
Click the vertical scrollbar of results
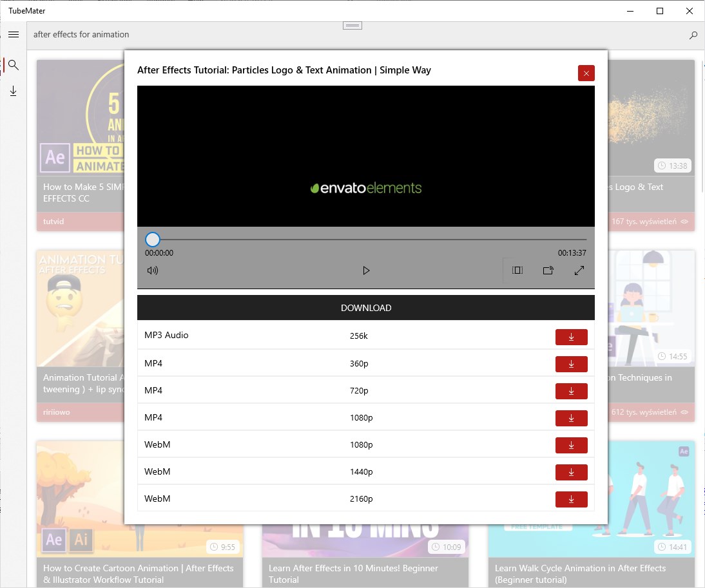point(702,126)
